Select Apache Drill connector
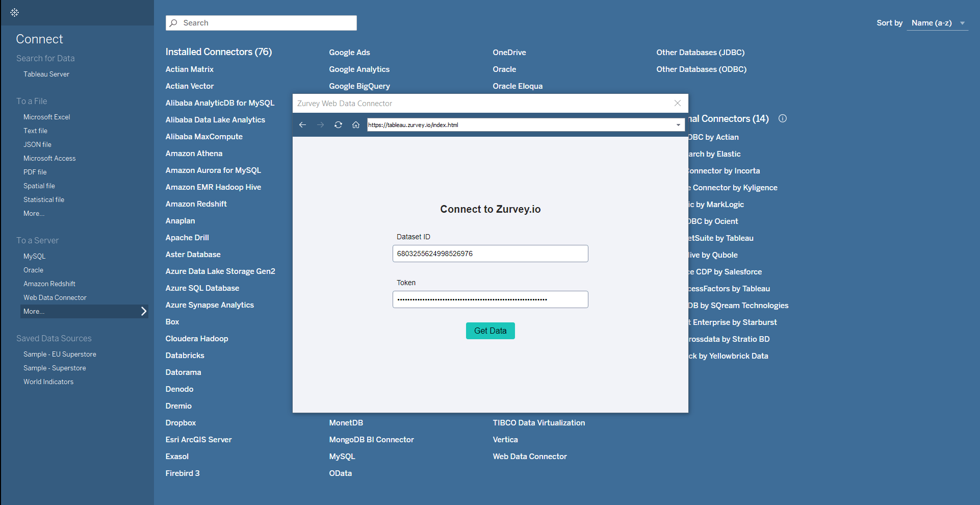The image size is (980, 505). tap(187, 238)
